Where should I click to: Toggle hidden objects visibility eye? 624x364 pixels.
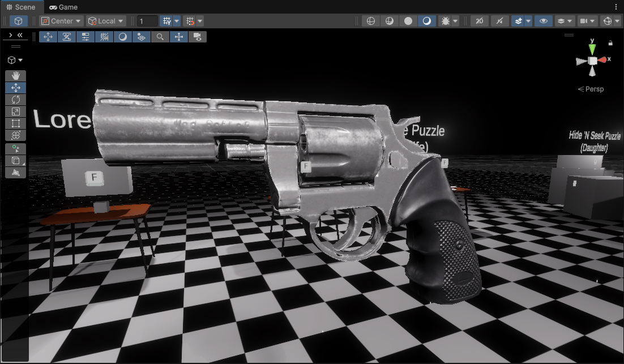(x=543, y=21)
